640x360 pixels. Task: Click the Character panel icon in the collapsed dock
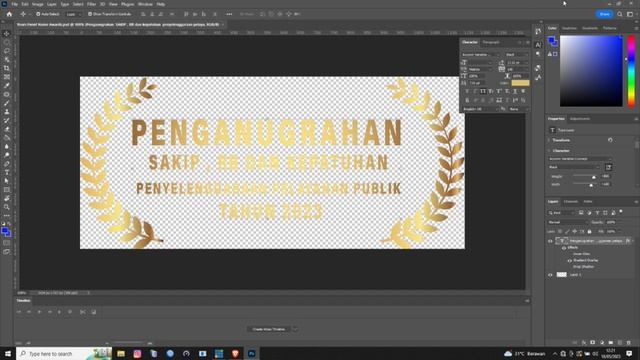pos(538,44)
